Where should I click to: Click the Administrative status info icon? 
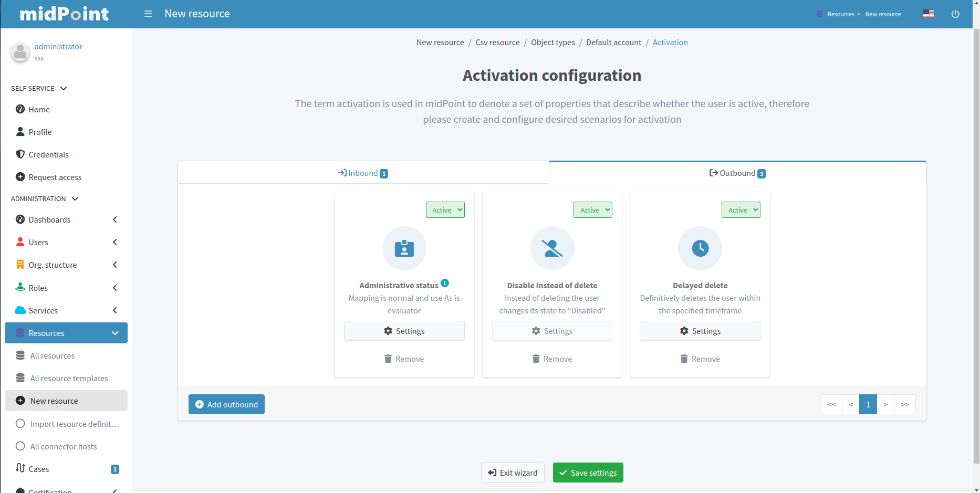pyautogui.click(x=445, y=283)
